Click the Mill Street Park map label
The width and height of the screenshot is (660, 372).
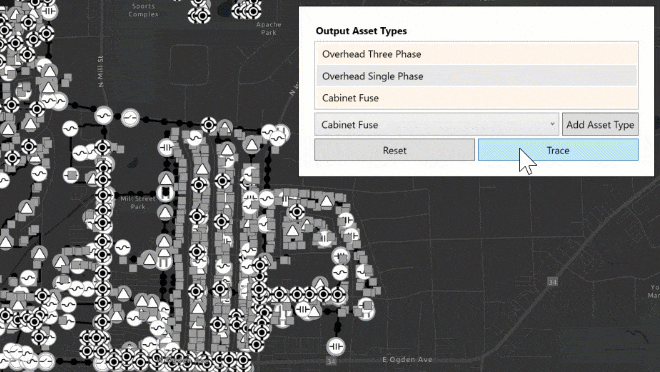(138, 202)
